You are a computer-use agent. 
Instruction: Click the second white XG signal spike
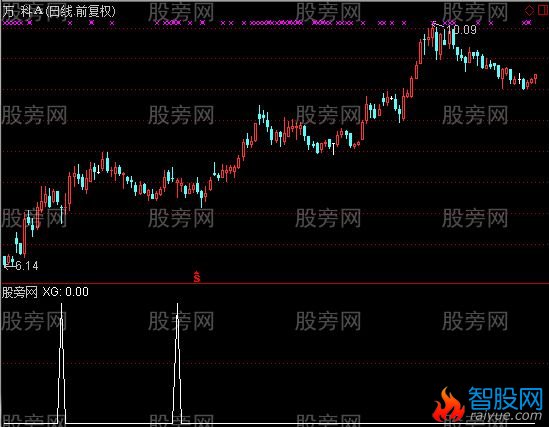point(177,363)
